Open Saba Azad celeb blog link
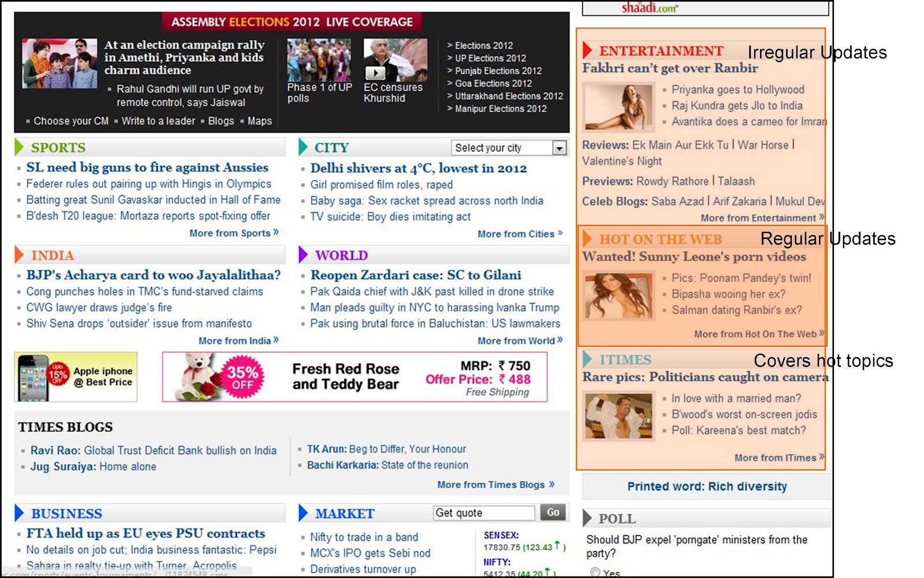 coord(677,201)
